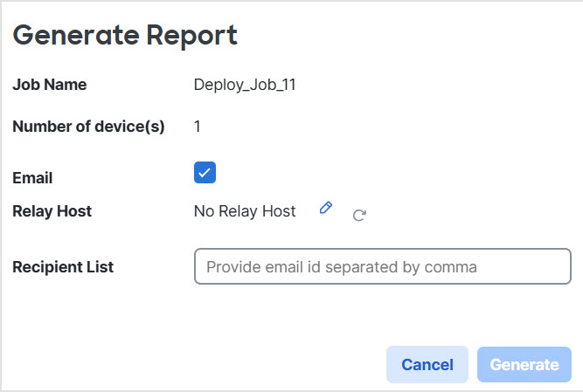583x392 pixels.
Task: Click the Generate Report heading
Action: click(125, 35)
